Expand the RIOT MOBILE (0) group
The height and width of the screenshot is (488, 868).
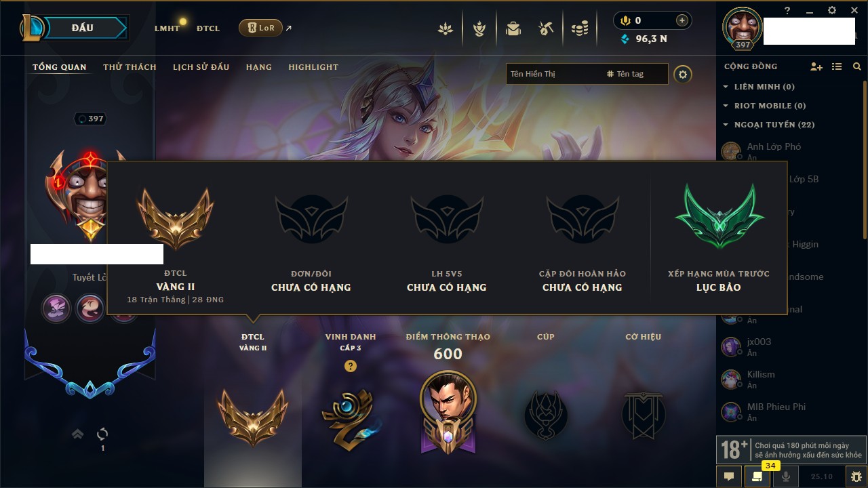point(764,106)
